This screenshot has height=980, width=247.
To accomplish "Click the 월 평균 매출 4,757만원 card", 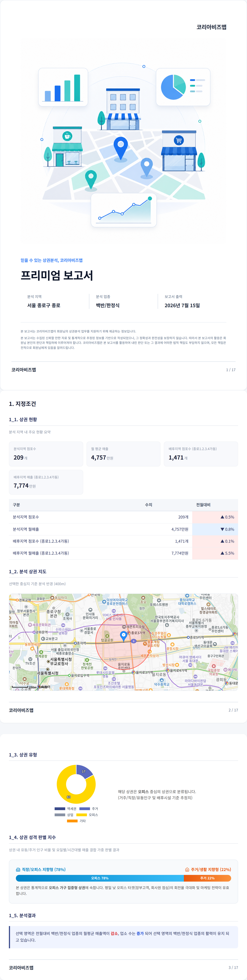I will click(x=123, y=454).
